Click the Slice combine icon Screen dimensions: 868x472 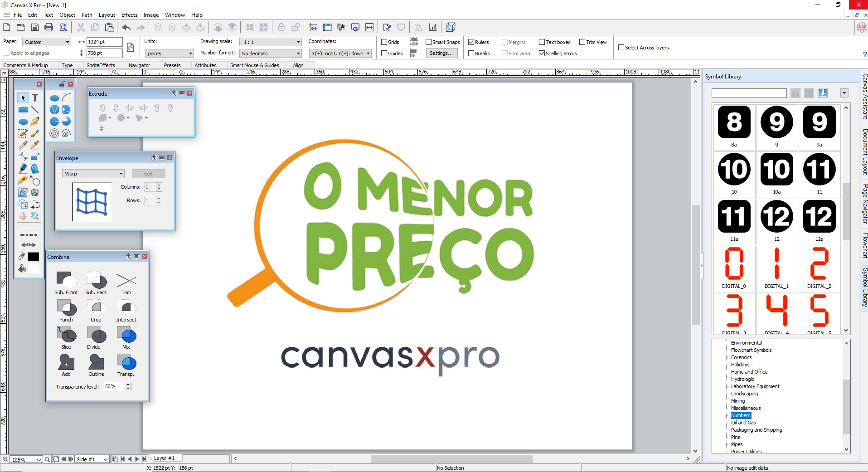coord(66,335)
